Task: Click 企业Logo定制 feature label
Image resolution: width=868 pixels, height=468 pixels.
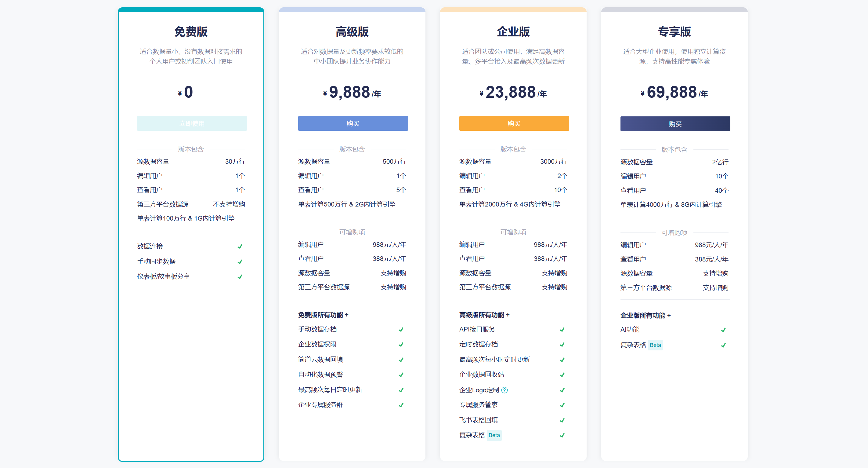Action: click(x=479, y=390)
